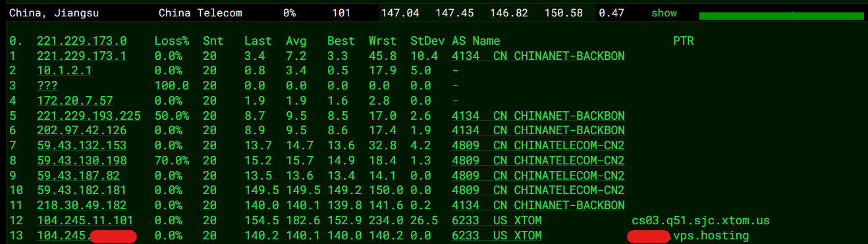The width and height of the screenshot is (868, 244).
Task: Click the ??? hop 3 entry
Action: click(47, 85)
